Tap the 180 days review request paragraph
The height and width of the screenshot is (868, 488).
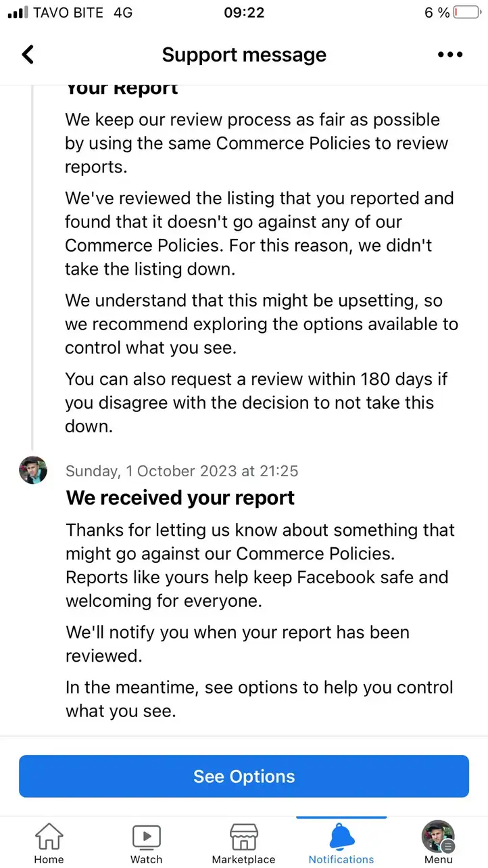tap(256, 403)
